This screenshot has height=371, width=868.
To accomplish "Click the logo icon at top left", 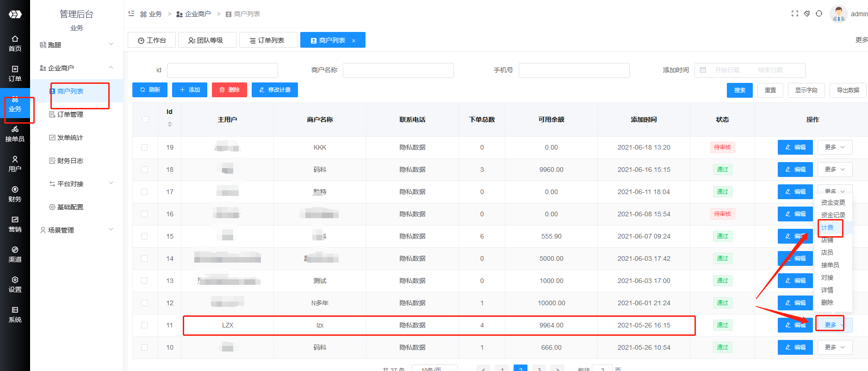I will (15, 14).
